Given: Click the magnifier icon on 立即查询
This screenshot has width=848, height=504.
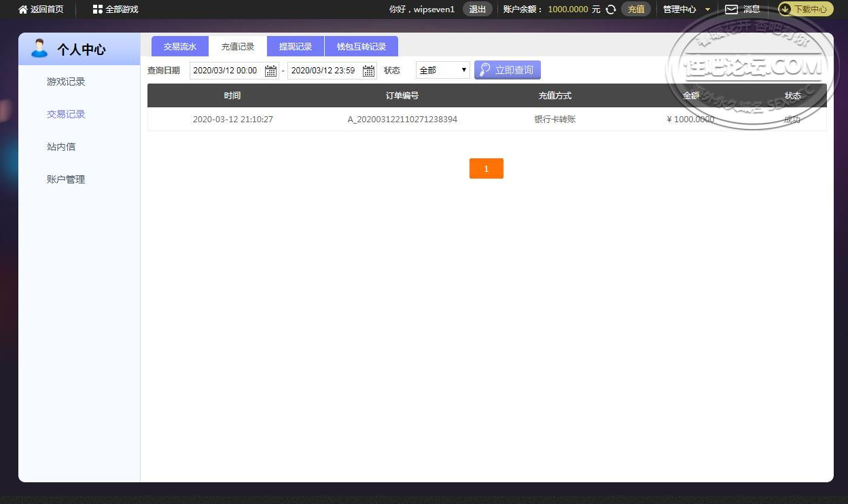Looking at the screenshot, I should pos(485,70).
